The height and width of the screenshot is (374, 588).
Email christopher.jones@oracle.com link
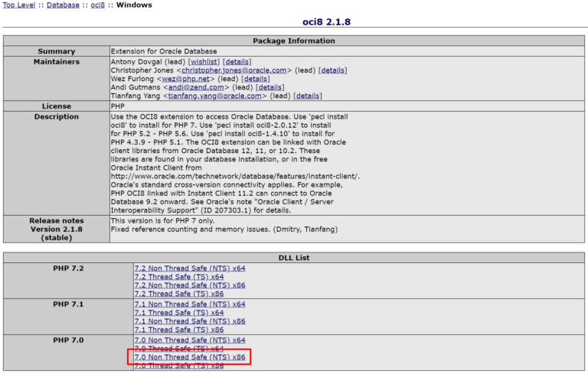pos(234,70)
